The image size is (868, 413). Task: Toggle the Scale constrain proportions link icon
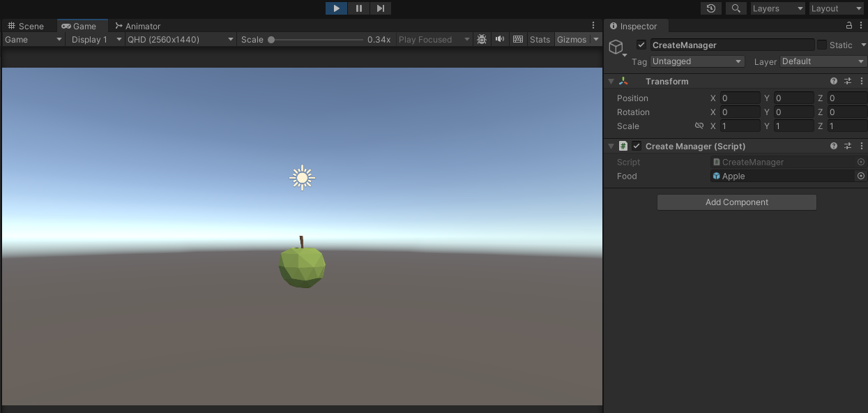699,126
